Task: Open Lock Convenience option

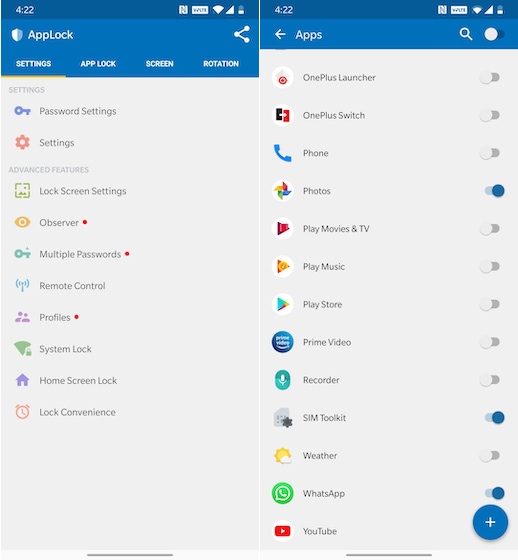Action: coord(130,412)
